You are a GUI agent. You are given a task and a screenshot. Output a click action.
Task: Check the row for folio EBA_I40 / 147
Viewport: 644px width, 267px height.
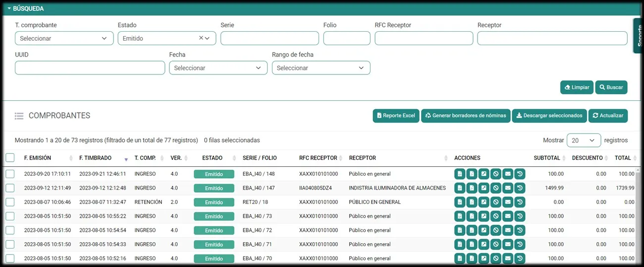click(x=10, y=188)
